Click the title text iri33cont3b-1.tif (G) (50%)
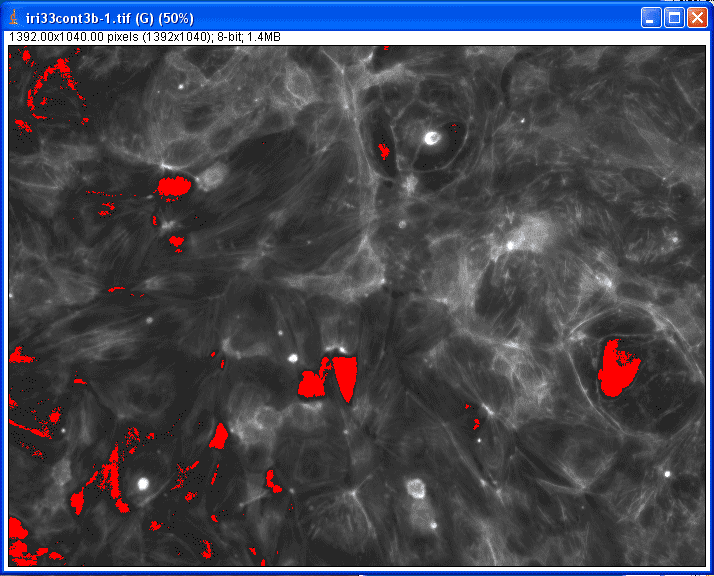Screen dimensions: 714x576 (x=110, y=19)
